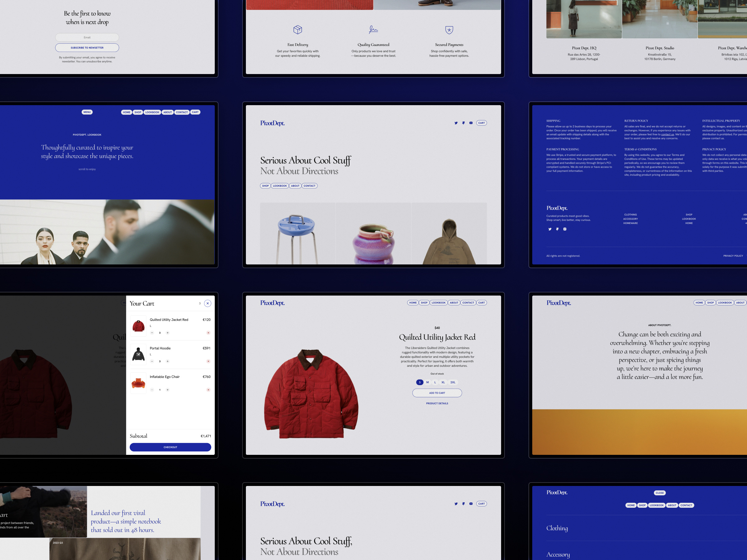Expand PRODUCT DETAILS below Add to Cart
Viewport: 747px width, 560px height.
[x=437, y=403]
